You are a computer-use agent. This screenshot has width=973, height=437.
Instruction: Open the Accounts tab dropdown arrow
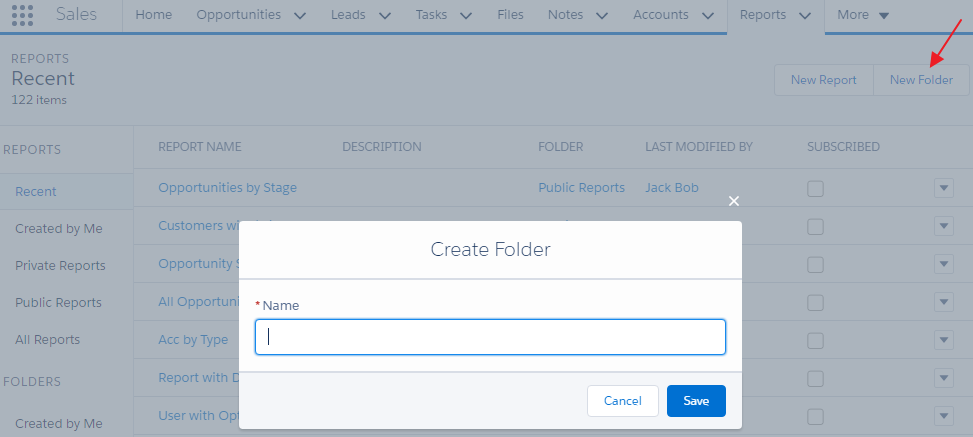tap(708, 16)
